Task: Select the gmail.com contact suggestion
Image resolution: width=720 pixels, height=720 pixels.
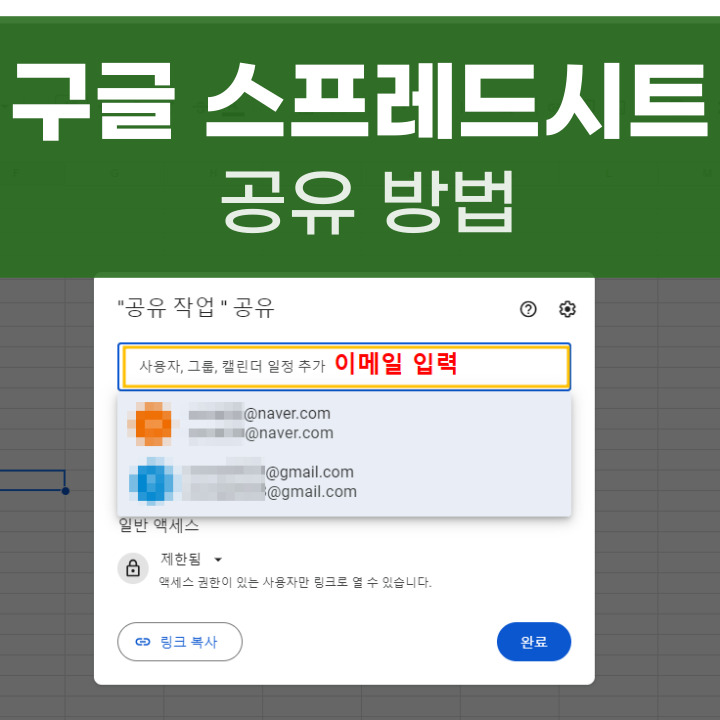Action: pos(344,482)
